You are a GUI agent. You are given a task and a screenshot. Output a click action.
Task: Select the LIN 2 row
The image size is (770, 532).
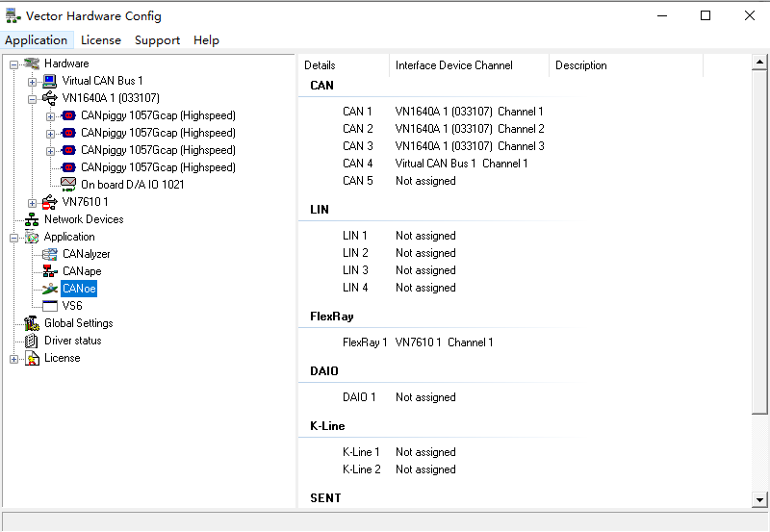pos(399,253)
